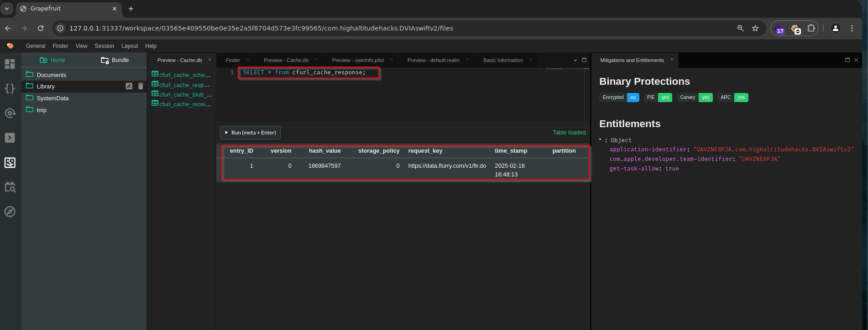Open the Session menu

(105, 46)
